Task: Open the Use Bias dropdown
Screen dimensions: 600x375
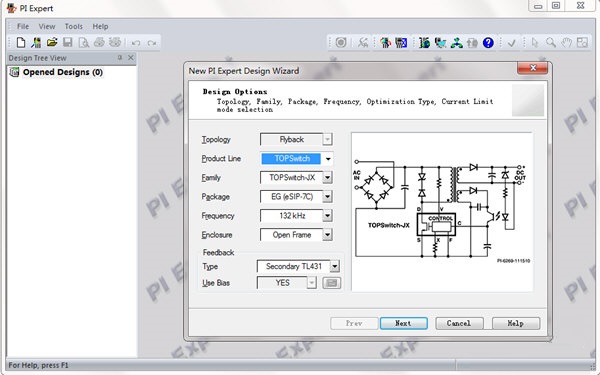Action: [x=312, y=283]
